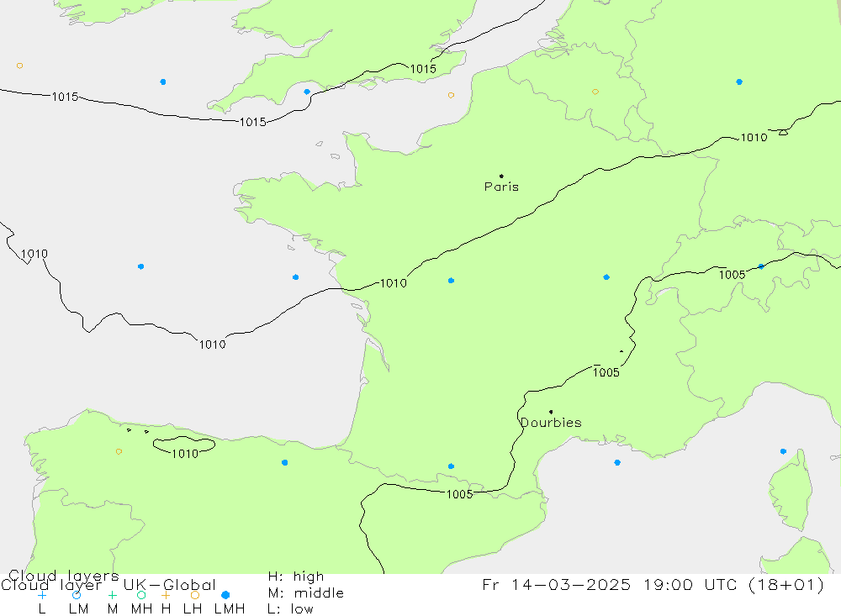Click the Dourbies location dot marker

(551, 412)
